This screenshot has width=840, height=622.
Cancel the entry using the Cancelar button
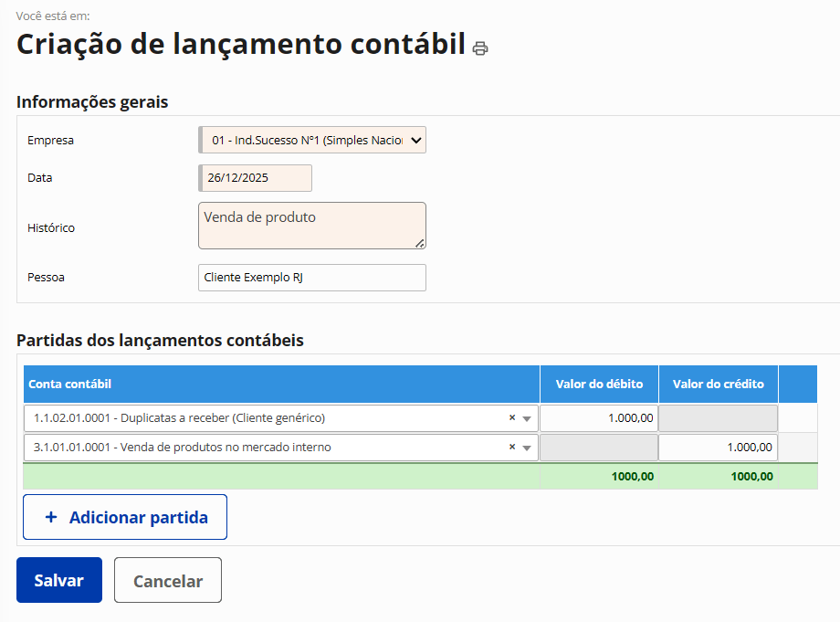coord(168,581)
